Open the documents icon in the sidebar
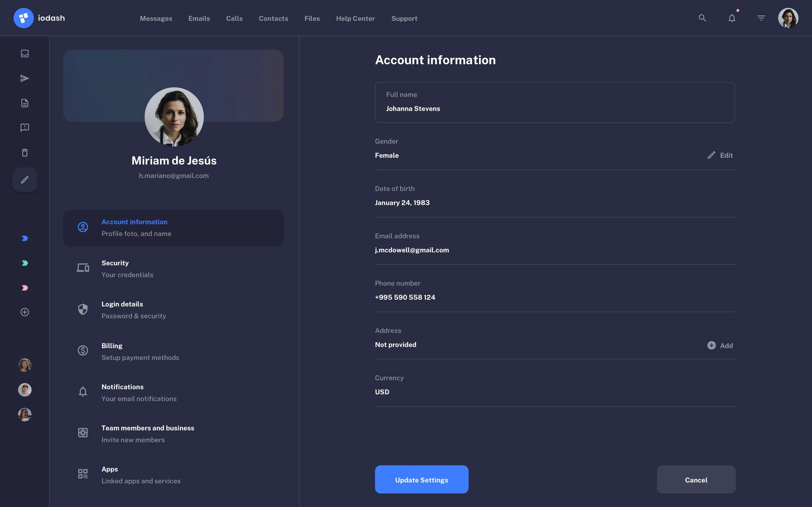812x507 pixels. click(25, 103)
